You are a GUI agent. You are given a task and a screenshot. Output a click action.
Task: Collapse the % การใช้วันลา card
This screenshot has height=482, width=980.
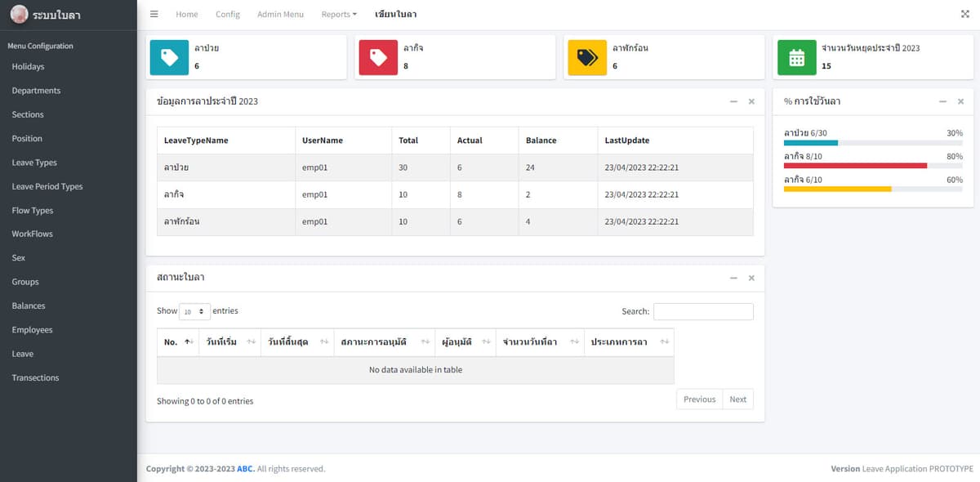pyautogui.click(x=942, y=101)
